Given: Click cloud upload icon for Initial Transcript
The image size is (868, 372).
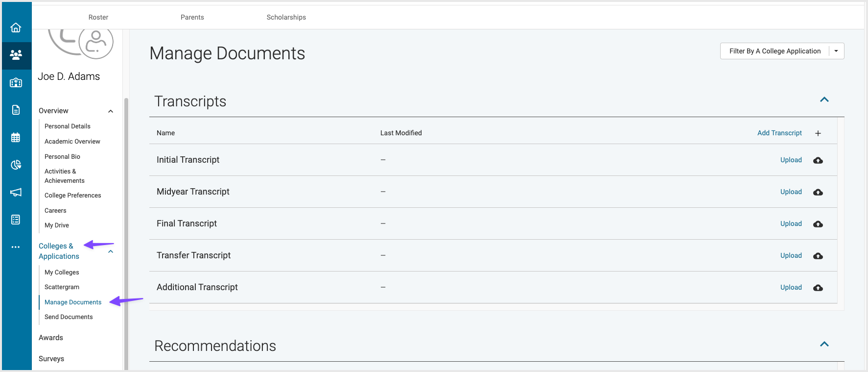Looking at the screenshot, I should [x=818, y=160].
